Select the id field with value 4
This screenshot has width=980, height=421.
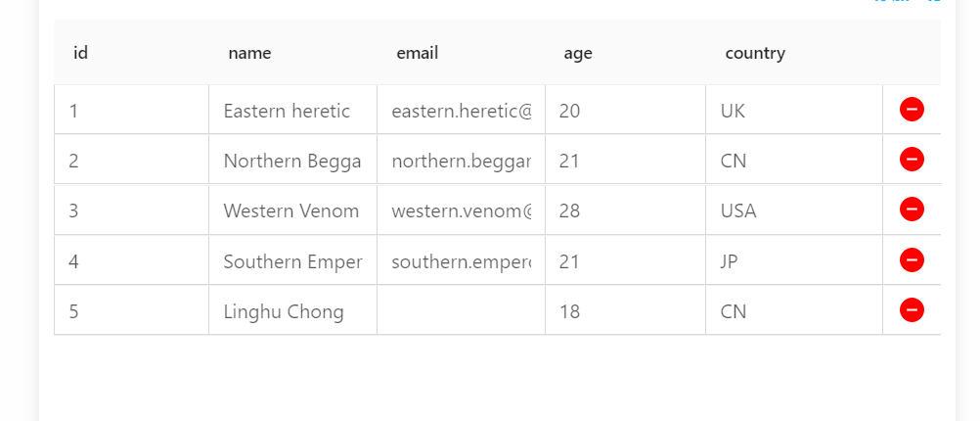tap(131, 261)
